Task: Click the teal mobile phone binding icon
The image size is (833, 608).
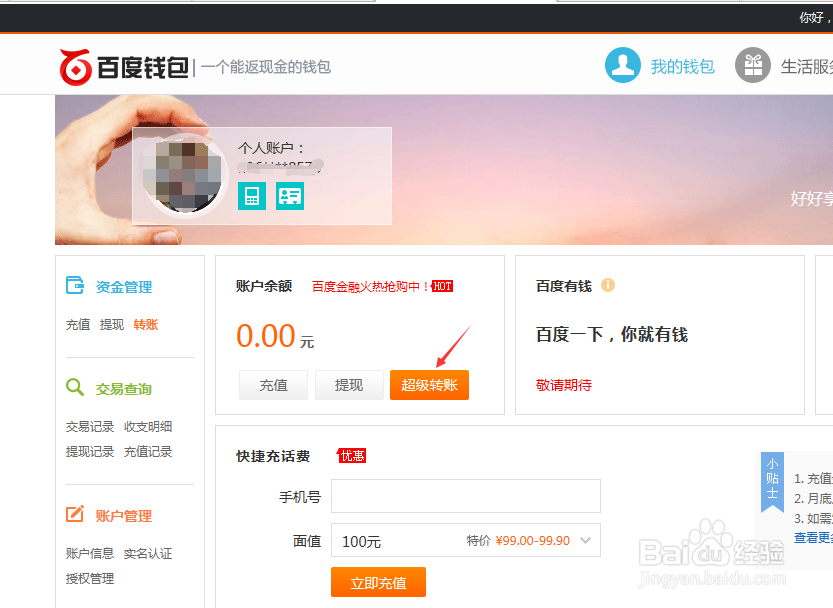Action: [252, 196]
